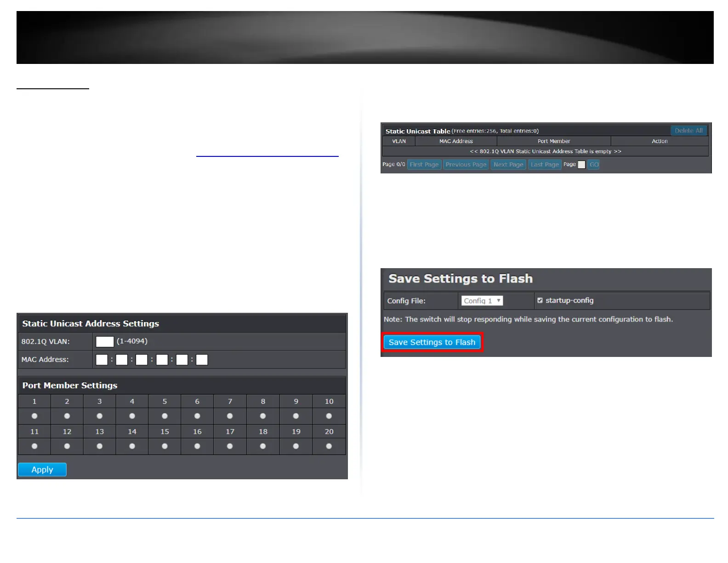
Task: Click the VLAN column header
Action: click(399, 141)
